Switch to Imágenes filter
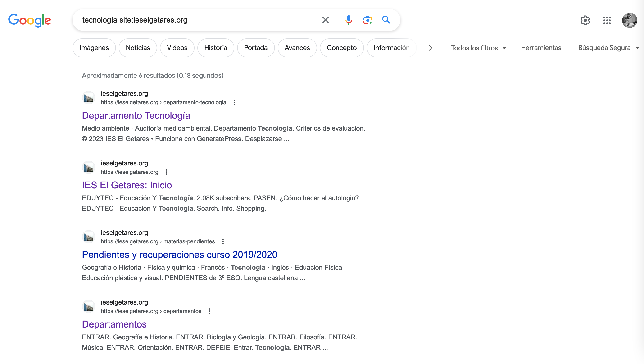Viewport: 644px width, 364px height. [x=94, y=48]
